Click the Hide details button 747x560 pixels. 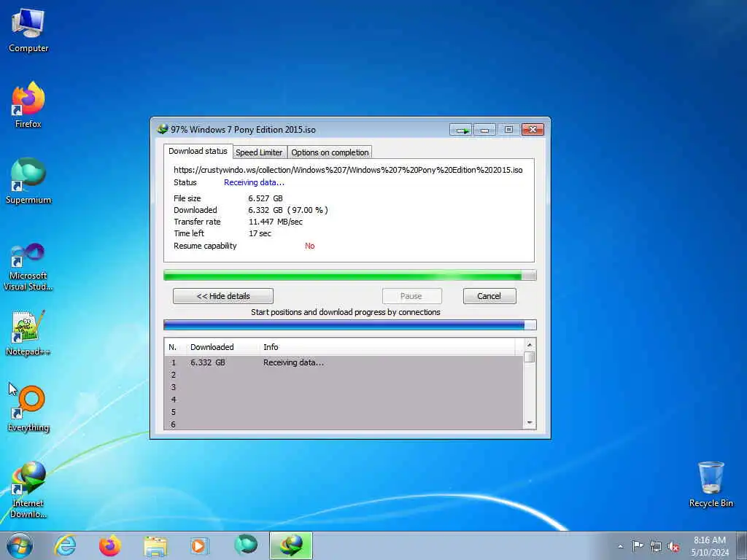click(223, 296)
